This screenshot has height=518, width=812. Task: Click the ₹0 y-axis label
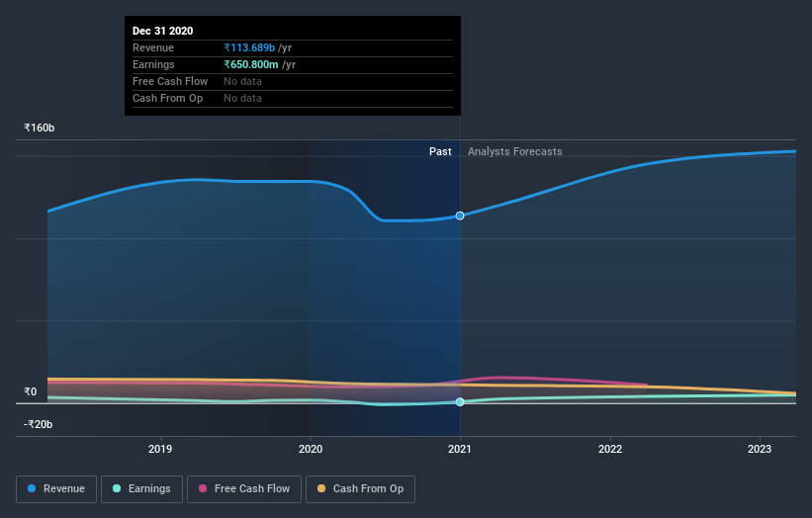(30, 391)
